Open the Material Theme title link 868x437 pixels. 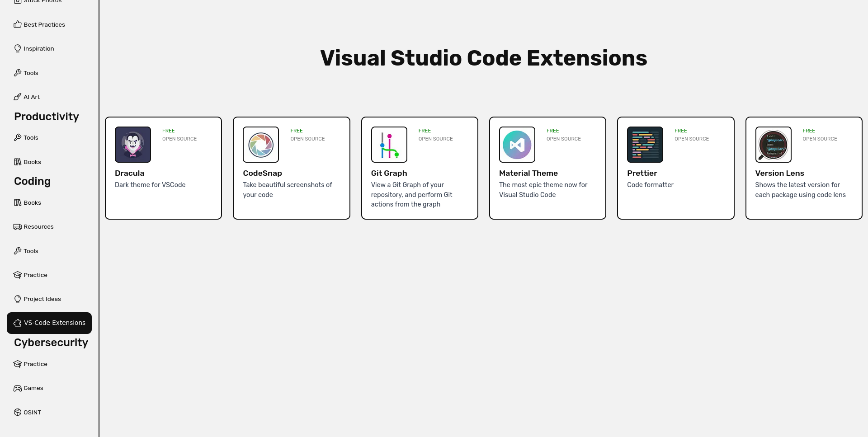click(528, 173)
